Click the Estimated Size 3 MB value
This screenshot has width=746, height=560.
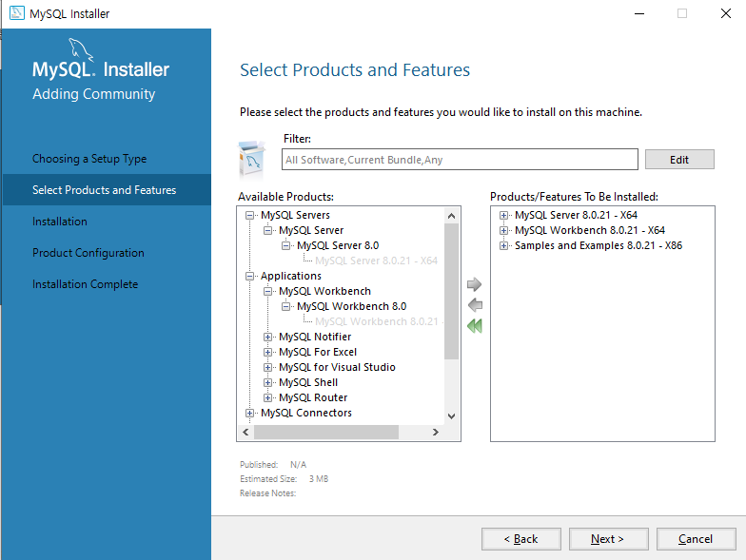click(319, 479)
